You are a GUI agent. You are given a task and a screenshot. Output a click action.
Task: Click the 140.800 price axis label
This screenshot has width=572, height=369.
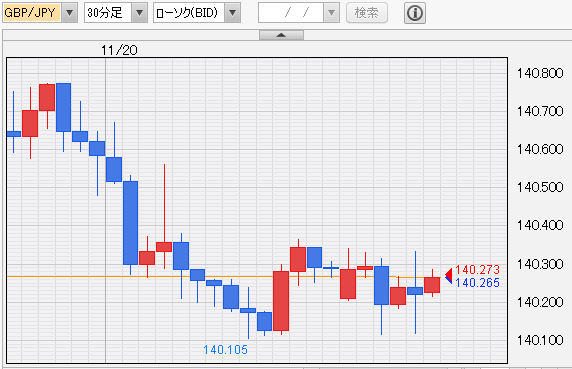coord(540,73)
